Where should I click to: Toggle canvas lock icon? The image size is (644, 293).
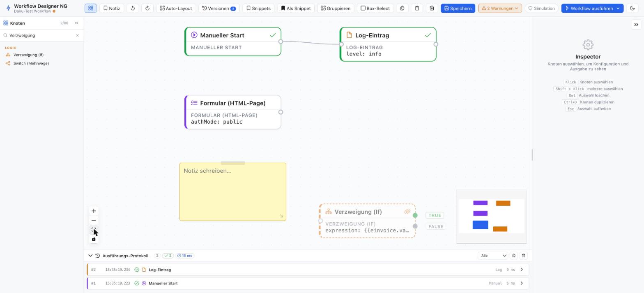point(94,239)
